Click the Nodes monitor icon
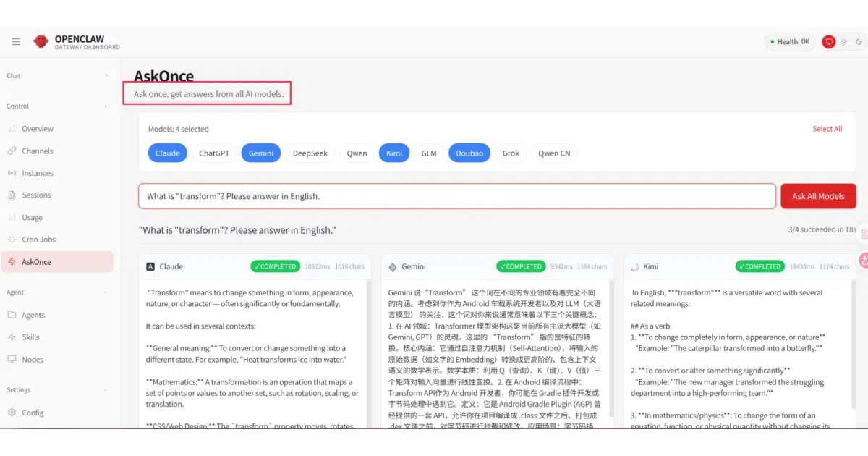Image resolution: width=868 pixels, height=456 pixels. [12, 360]
